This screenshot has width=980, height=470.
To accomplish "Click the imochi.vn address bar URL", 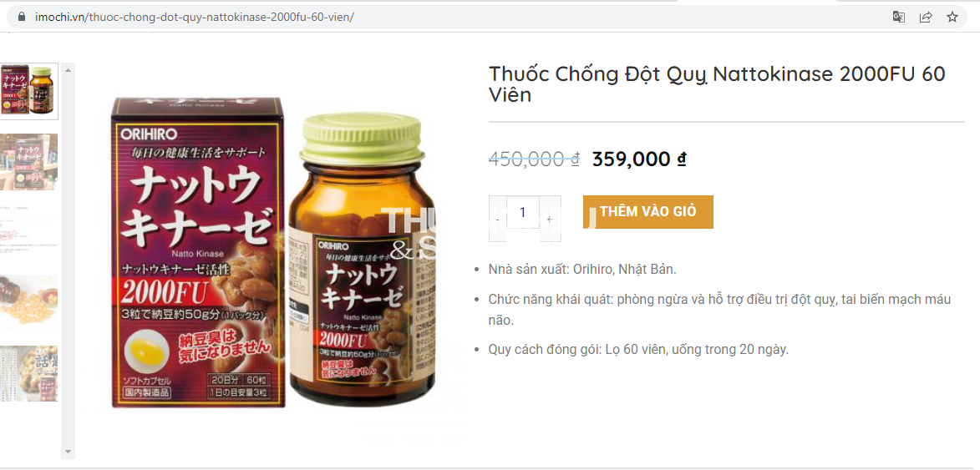I will point(195,17).
